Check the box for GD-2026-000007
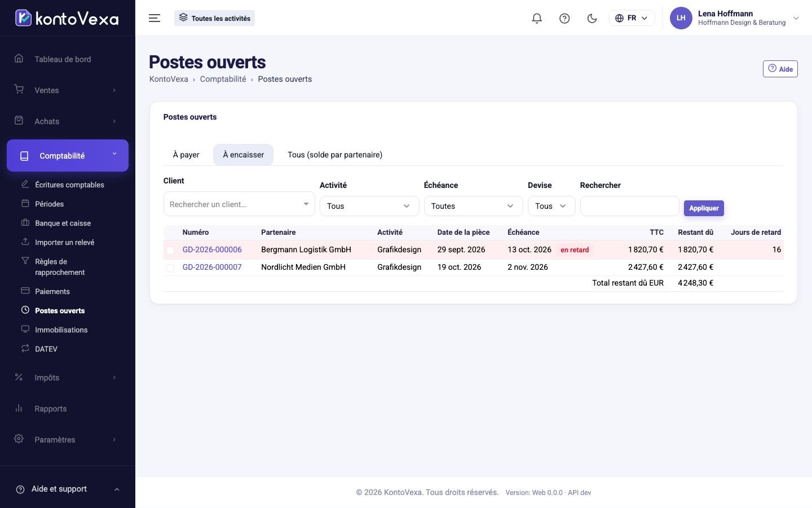 coord(170,268)
